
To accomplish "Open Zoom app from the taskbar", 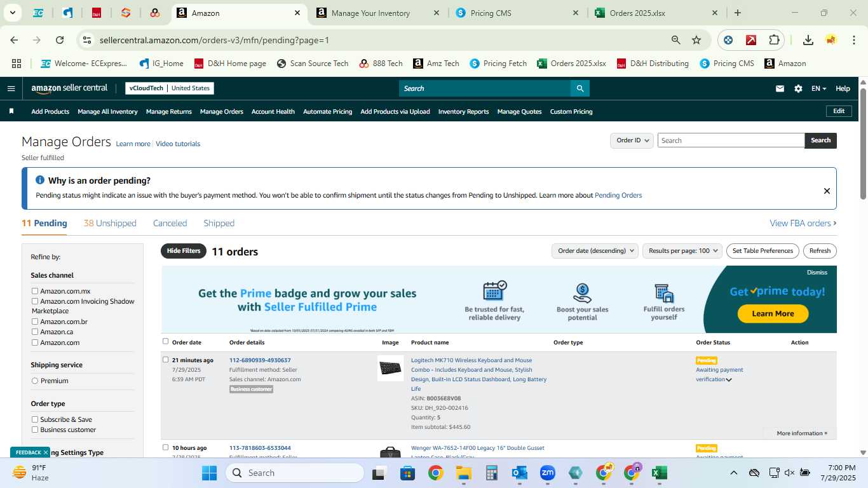I will pos(548,473).
